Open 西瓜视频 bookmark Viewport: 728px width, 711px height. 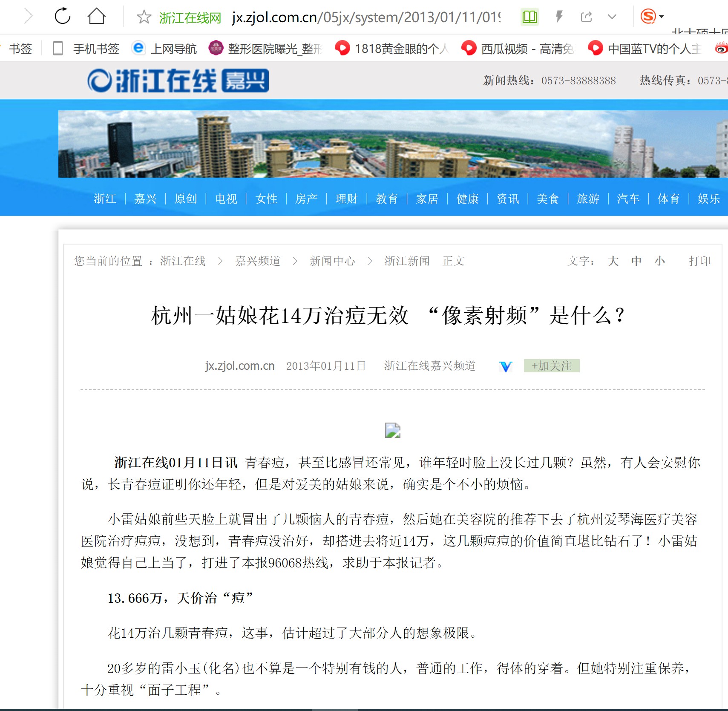coord(518,49)
